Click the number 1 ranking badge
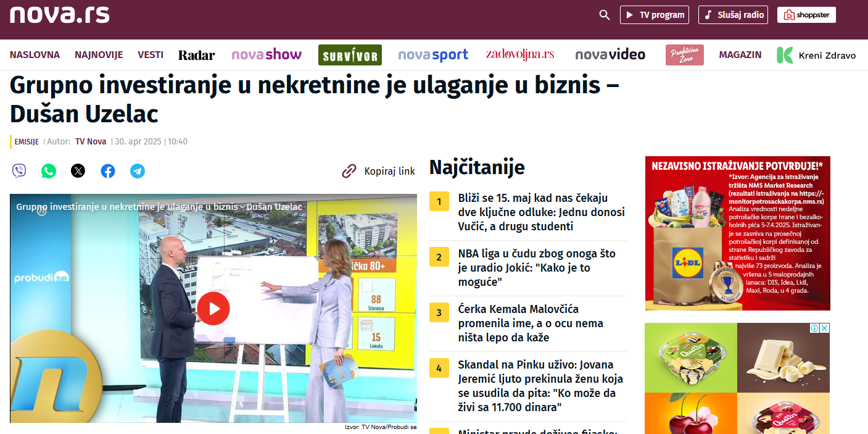The image size is (868, 434). [439, 201]
